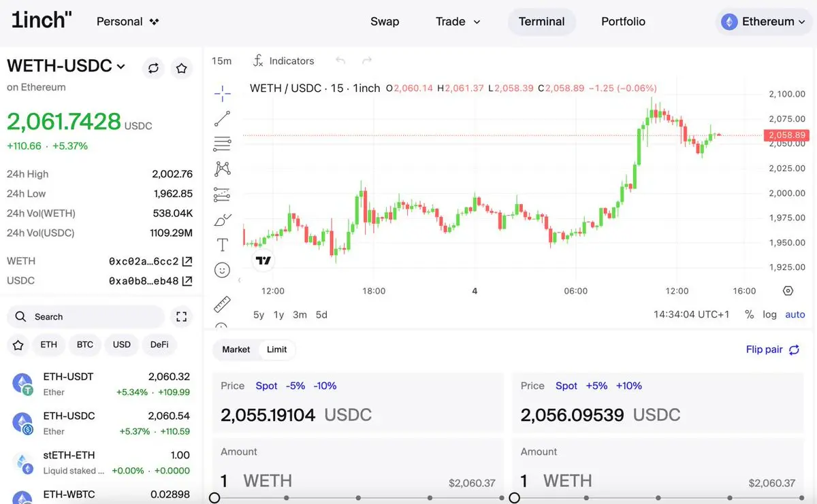Add WETH-USDC to favorites star
Screen dimensions: 817x504
point(181,68)
